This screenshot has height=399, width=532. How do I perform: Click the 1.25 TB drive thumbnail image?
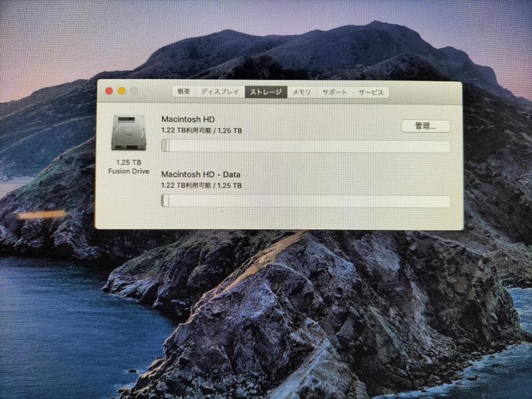[x=129, y=134]
